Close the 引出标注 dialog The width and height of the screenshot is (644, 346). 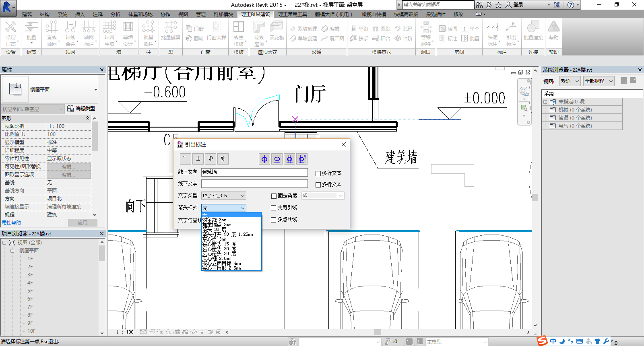[x=343, y=144]
